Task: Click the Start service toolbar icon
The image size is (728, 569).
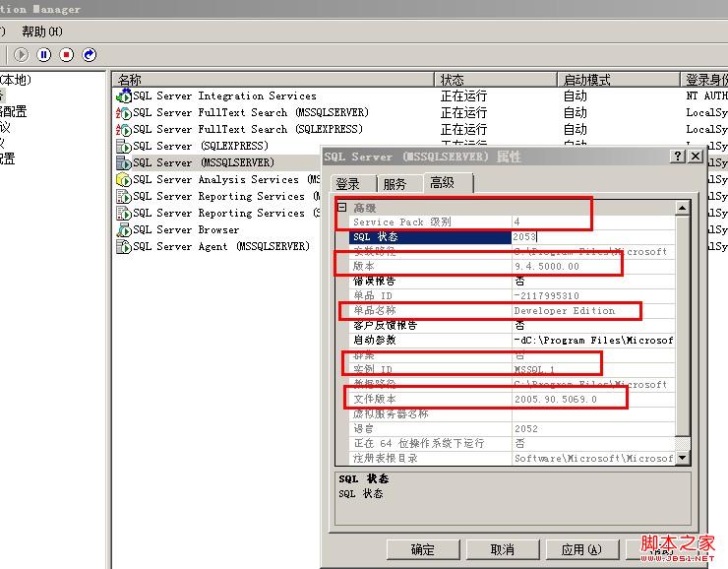Action: [21, 55]
